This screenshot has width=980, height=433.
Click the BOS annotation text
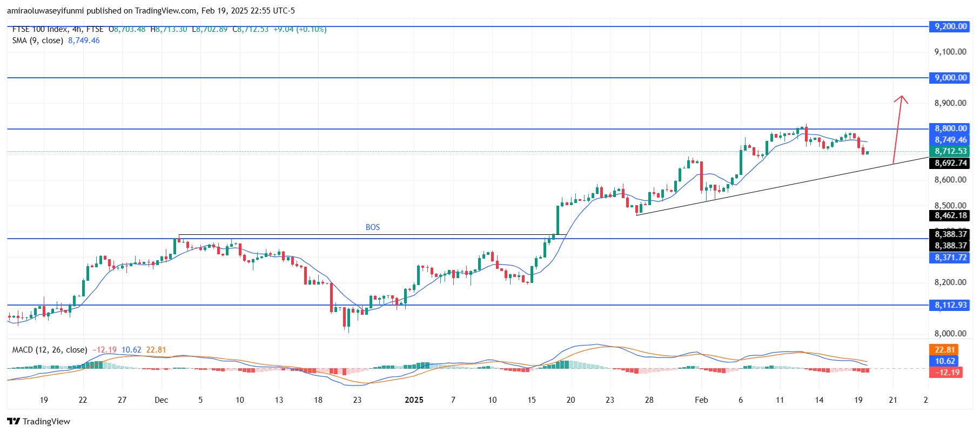373,227
